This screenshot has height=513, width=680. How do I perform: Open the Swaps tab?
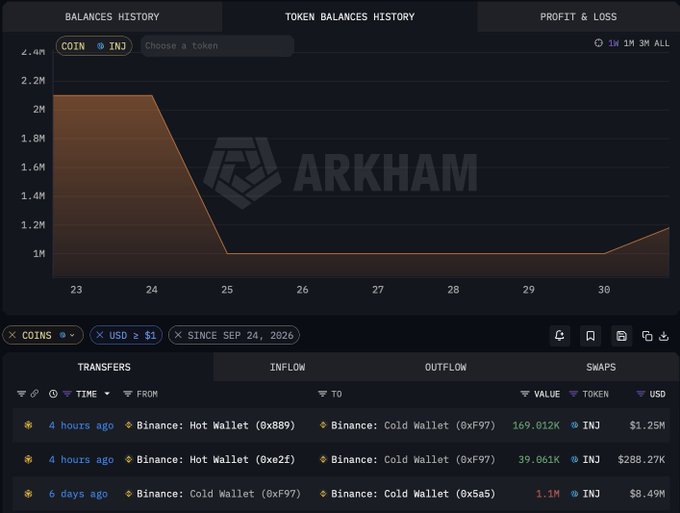pyautogui.click(x=601, y=367)
